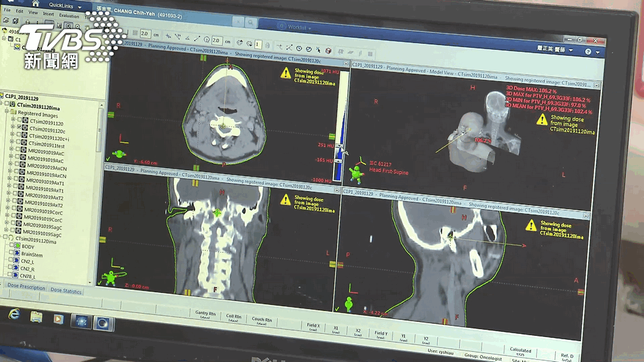This screenshot has width=644, height=362.
Task: Select the angle measurement tool
Action: coord(187,38)
